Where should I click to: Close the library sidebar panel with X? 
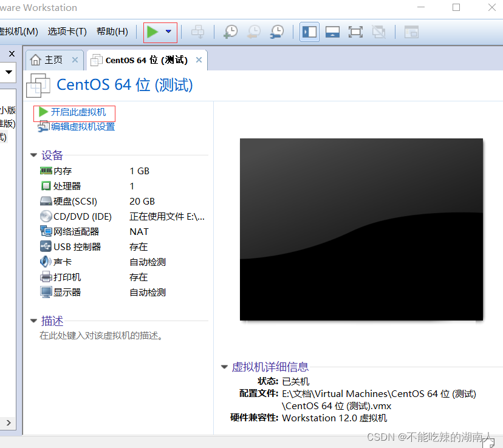pos(12,53)
